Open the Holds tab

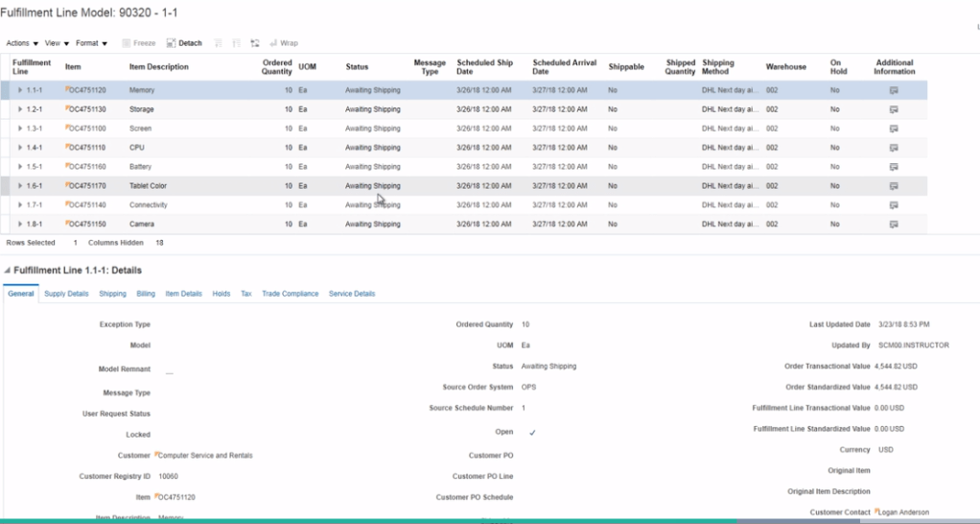(x=221, y=294)
